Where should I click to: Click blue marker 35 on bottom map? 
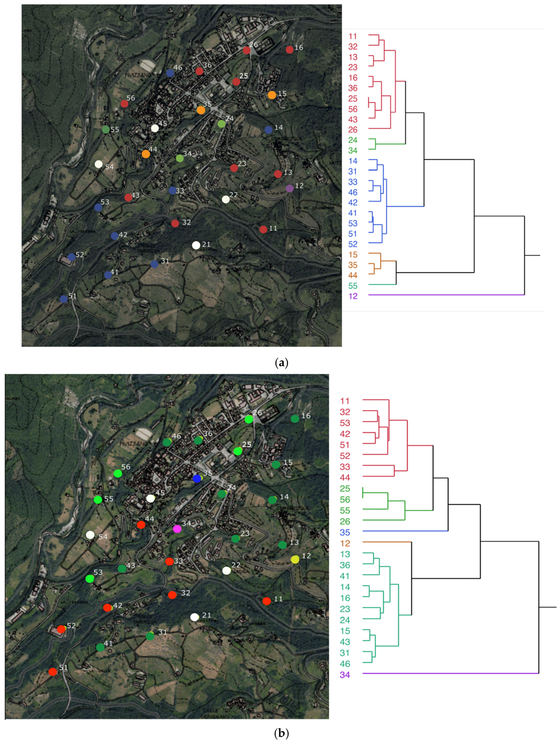[197, 479]
